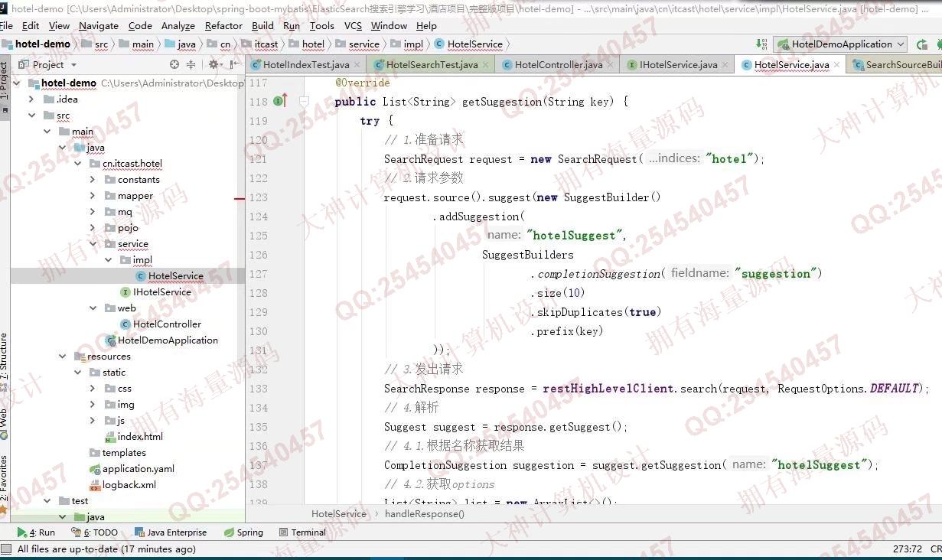
Task: Switch to SearchSourceBuilder tab
Action: (x=897, y=65)
